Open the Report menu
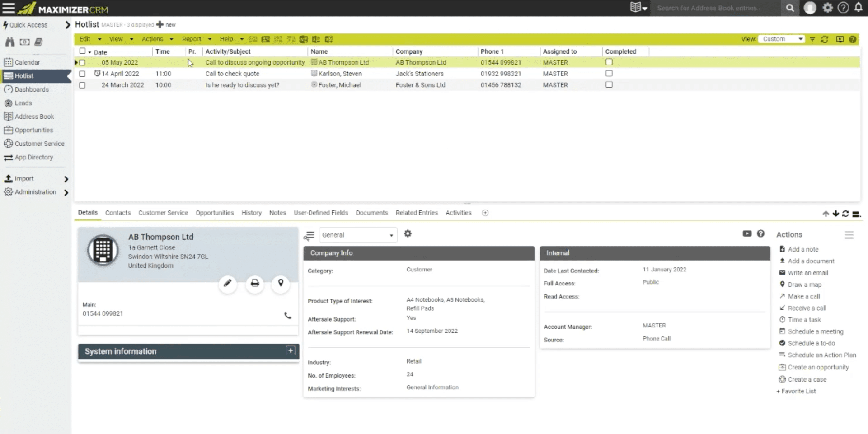This screenshot has width=868, height=434. [x=197, y=39]
